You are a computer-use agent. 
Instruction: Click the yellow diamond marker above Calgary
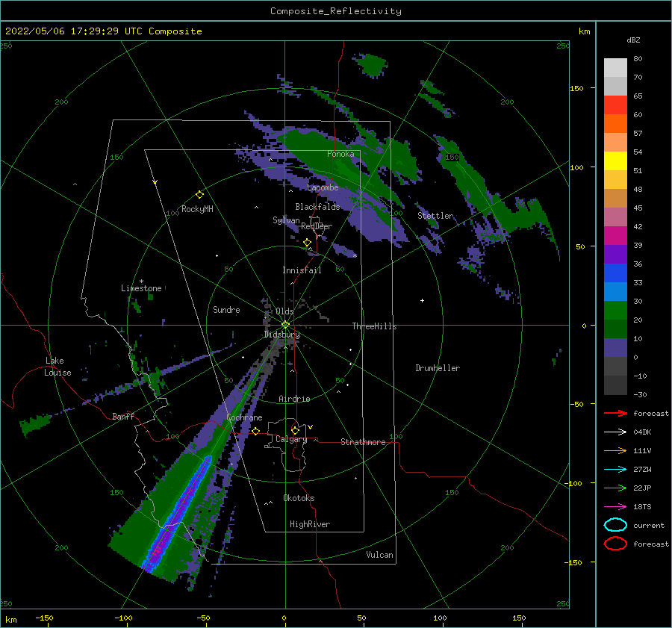tap(295, 430)
